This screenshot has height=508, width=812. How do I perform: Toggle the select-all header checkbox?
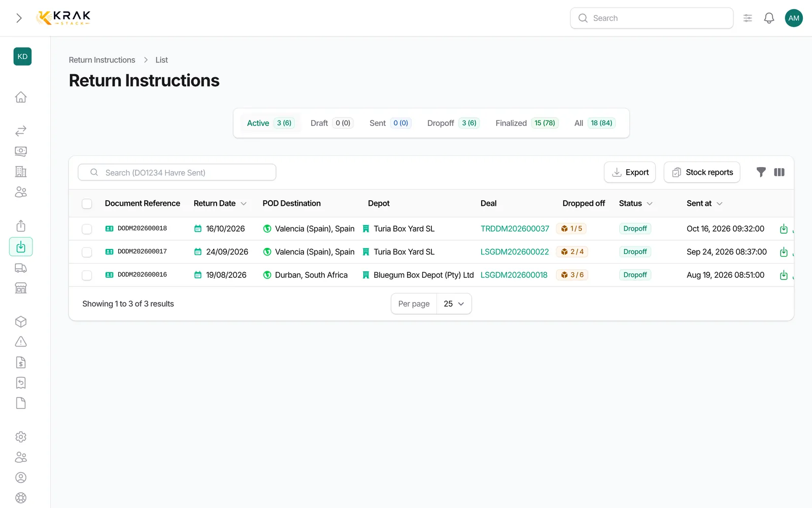[x=87, y=204]
